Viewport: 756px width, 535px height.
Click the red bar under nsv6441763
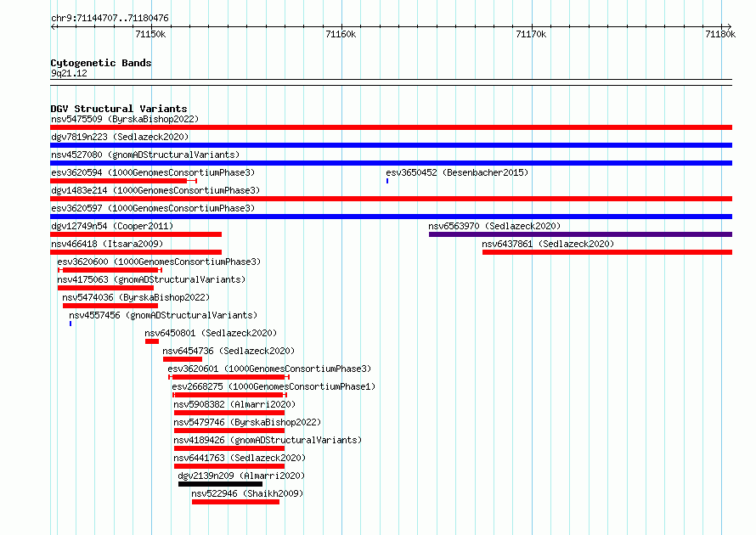pos(229,466)
